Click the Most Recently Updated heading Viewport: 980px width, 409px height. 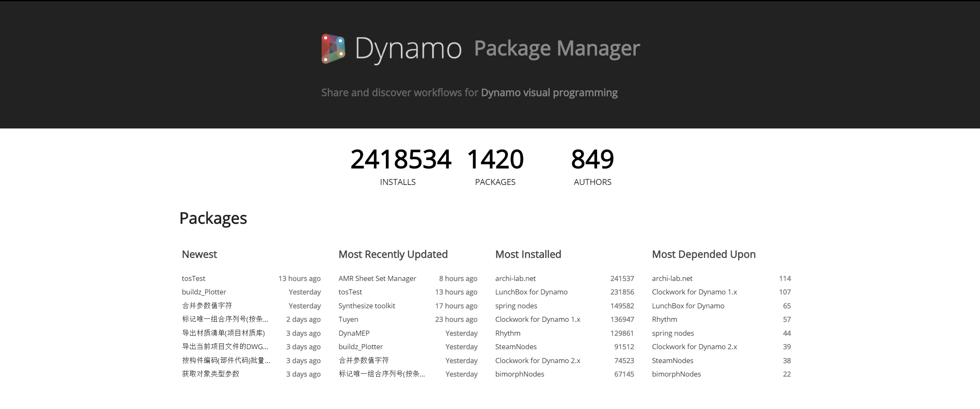pyautogui.click(x=393, y=254)
